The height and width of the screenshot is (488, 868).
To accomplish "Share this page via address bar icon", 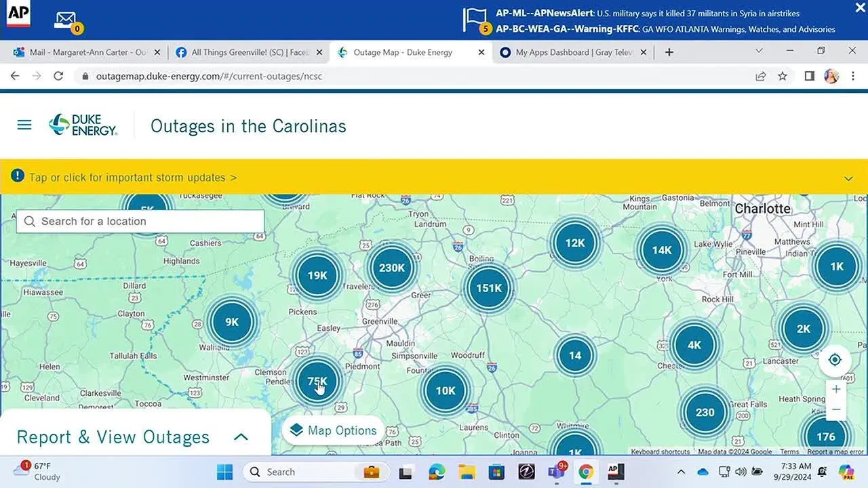I will pyautogui.click(x=761, y=76).
